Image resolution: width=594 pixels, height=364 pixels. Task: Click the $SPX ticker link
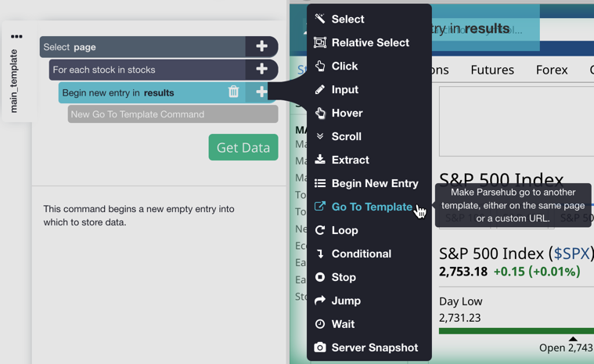click(571, 254)
